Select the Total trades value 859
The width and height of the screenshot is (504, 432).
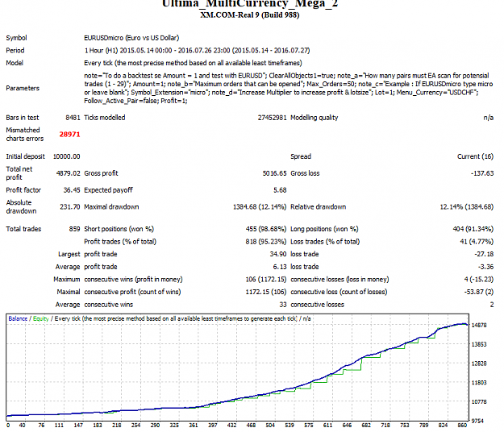coord(74,229)
